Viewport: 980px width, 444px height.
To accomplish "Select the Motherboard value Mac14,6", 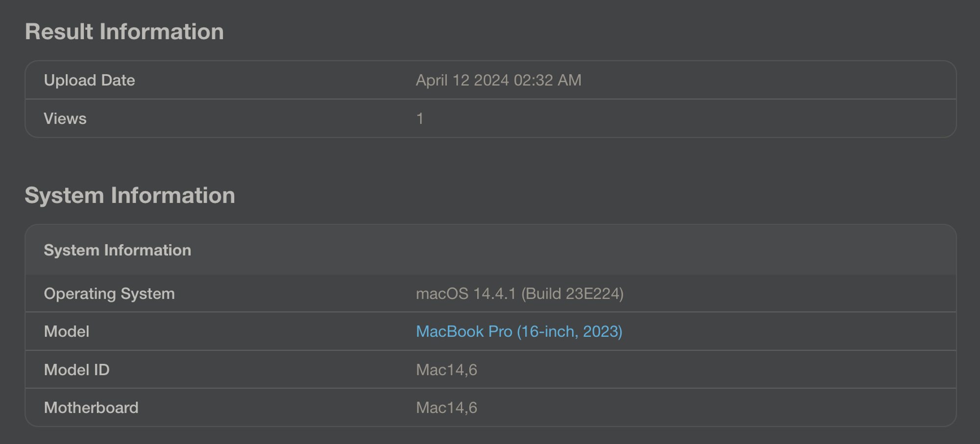I will point(446,408).
